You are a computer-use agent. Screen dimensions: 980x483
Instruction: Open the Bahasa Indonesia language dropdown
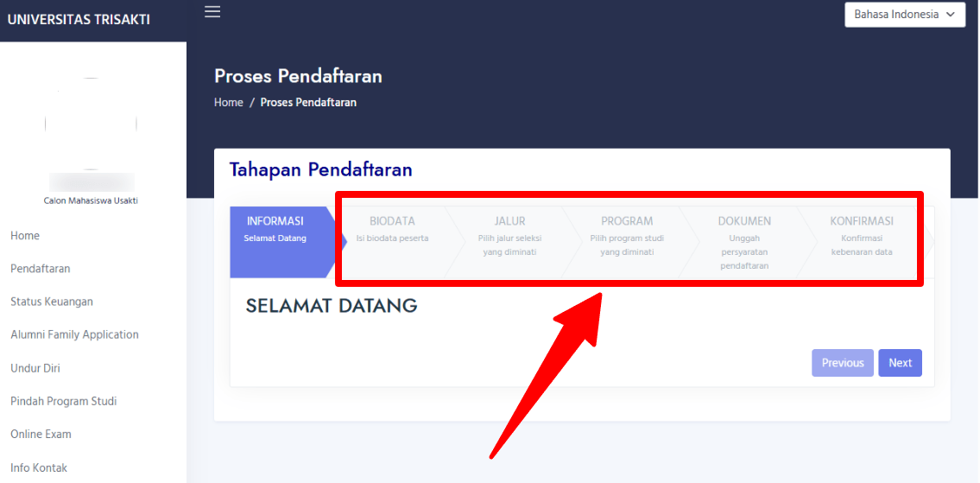904,15
